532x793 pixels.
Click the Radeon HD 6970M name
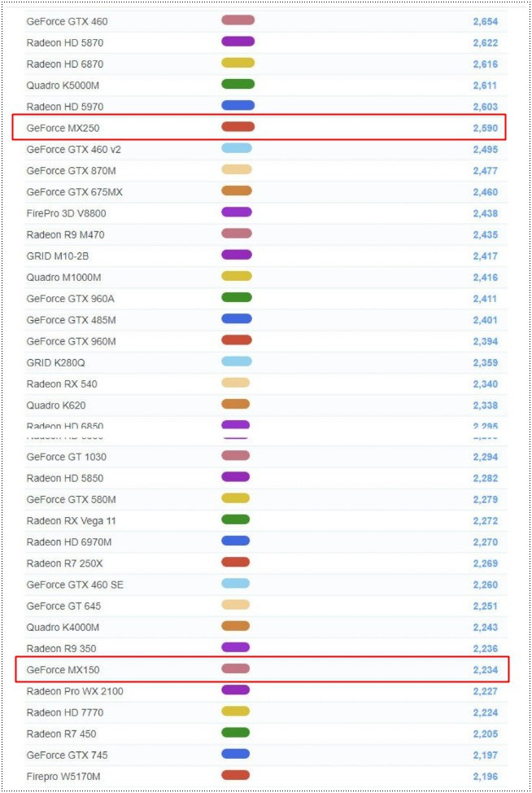click(68, 542)
